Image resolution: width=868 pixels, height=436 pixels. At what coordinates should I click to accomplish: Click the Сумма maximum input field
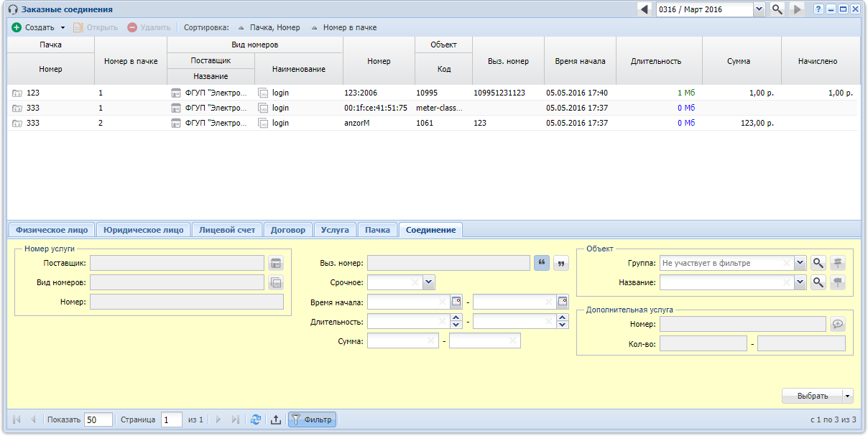coord(485,341)
